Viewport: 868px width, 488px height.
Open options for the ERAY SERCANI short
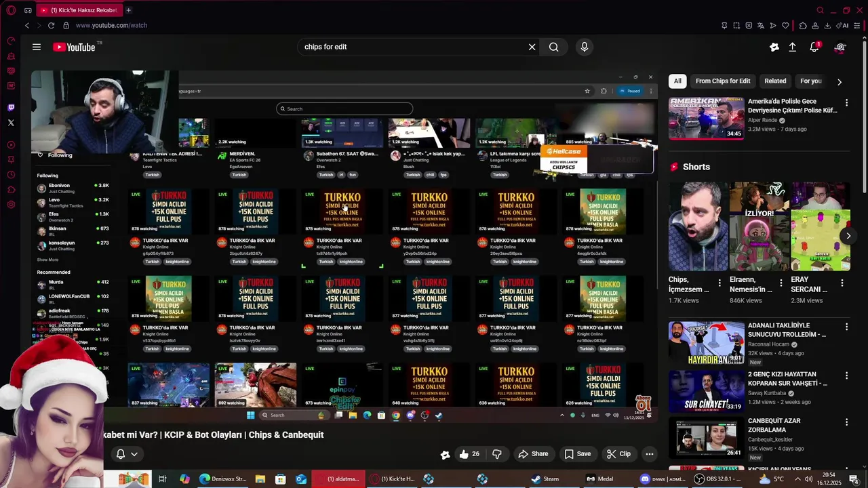[842, 283]
